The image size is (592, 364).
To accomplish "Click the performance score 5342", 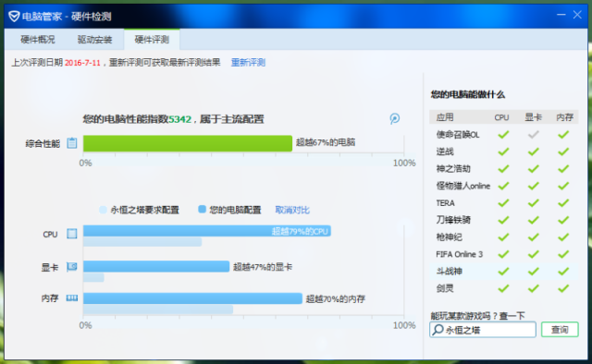I will click(179, 119).
